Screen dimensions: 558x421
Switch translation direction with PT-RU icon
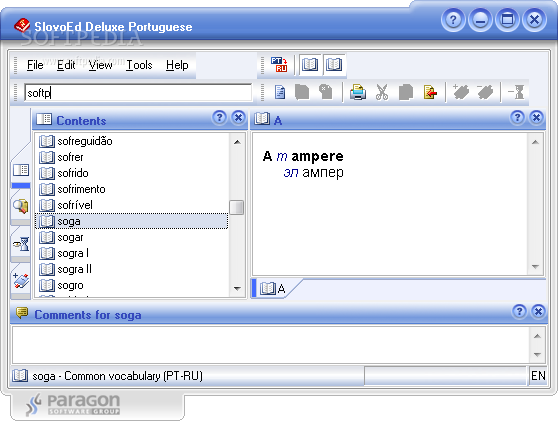click(279, 64)
